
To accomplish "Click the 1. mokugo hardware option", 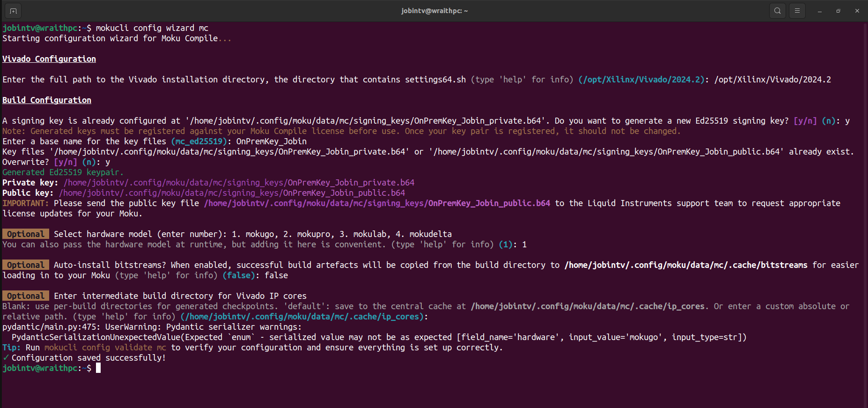I will [253, 234].
